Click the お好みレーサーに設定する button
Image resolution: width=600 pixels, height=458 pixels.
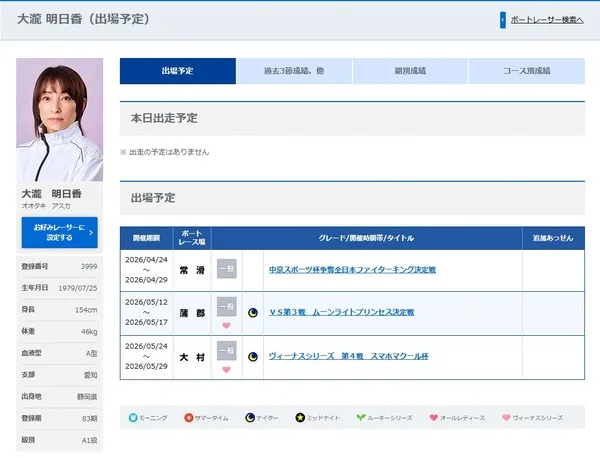click(60, 232)
